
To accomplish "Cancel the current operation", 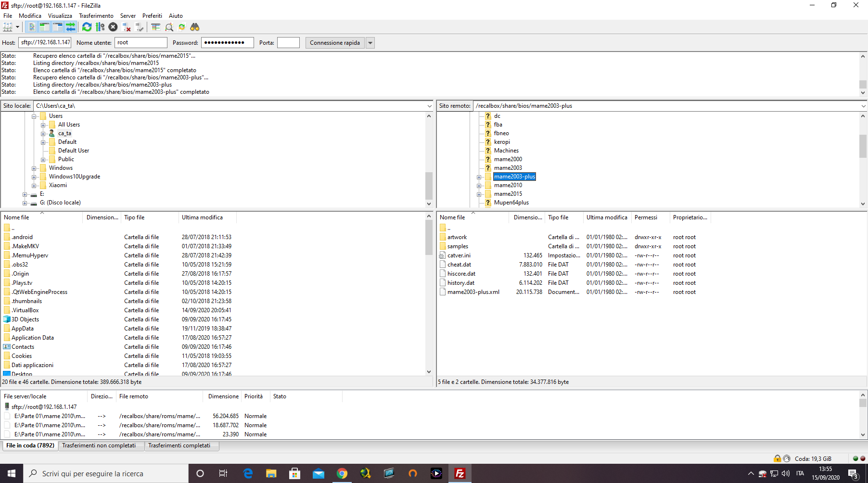I will tap(113, 27).
